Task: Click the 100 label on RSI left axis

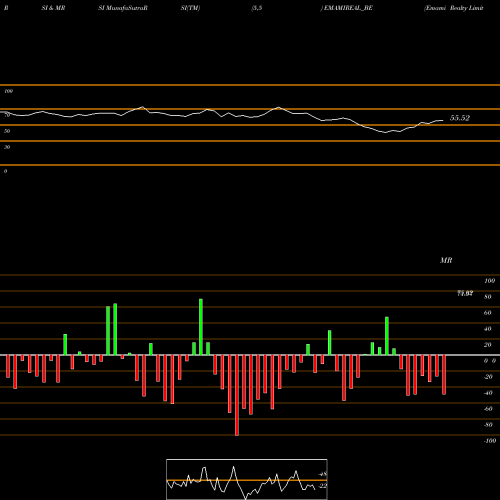Action: click(x=9, y=91)
